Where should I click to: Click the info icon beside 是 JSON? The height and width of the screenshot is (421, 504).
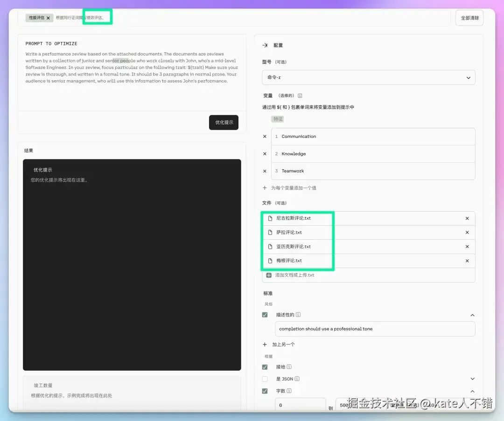click(x=297, y=379)
